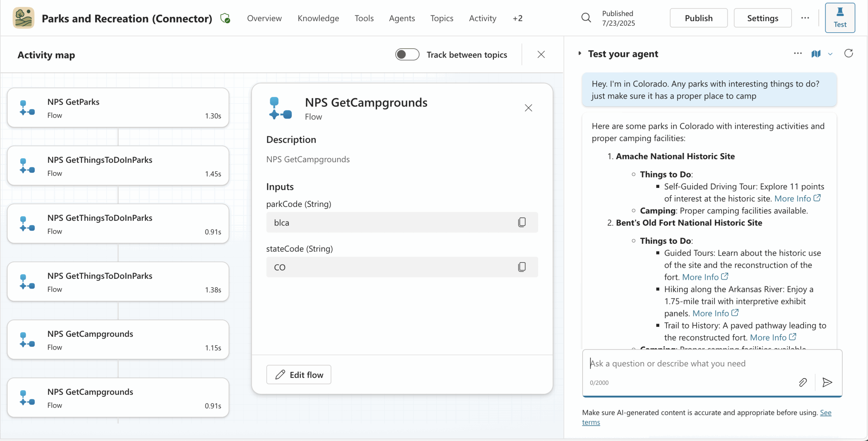
Task: Collapse the Test your agent triangle
Action: pos(579,53)
